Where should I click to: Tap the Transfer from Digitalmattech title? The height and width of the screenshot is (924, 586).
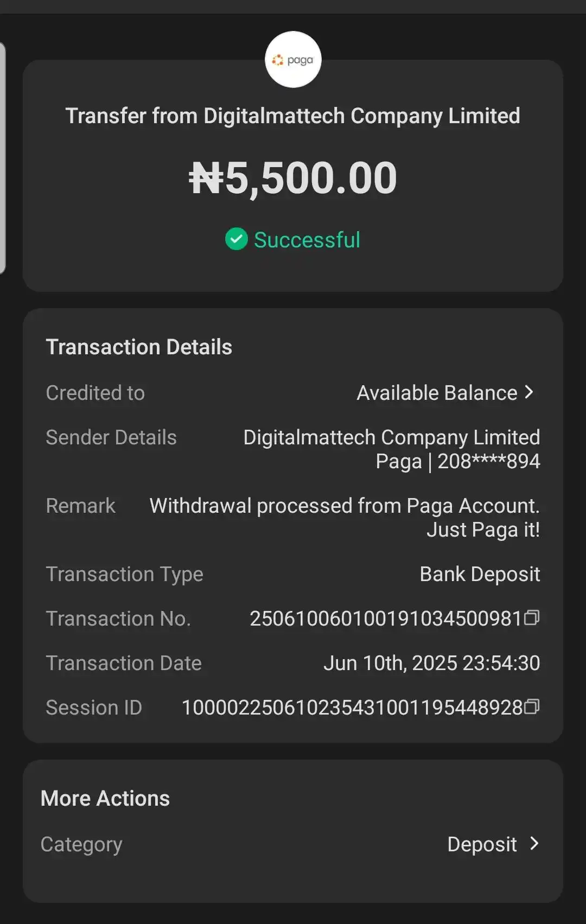pyautogui.click(x=293, y=116)
